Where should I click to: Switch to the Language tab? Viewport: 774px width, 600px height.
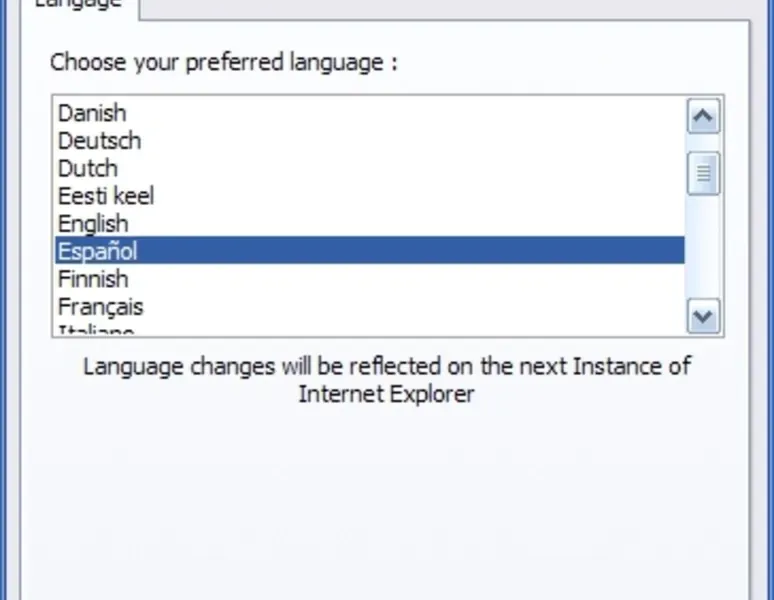78,5
